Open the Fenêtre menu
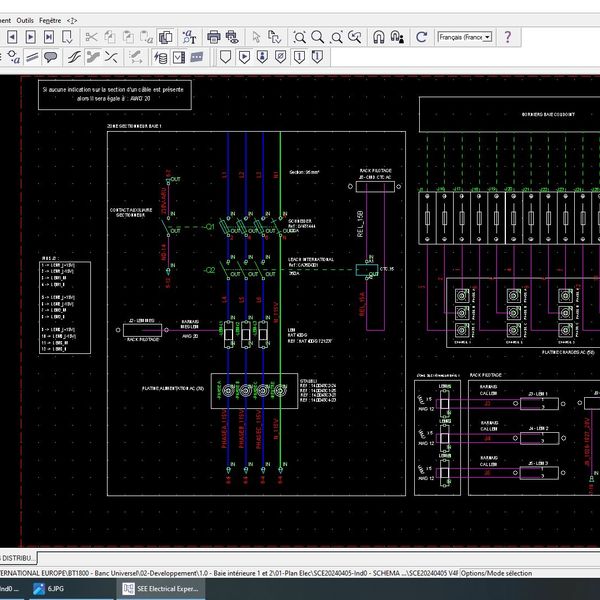Screen dimensions: 600x600 [x=52, y=19]
